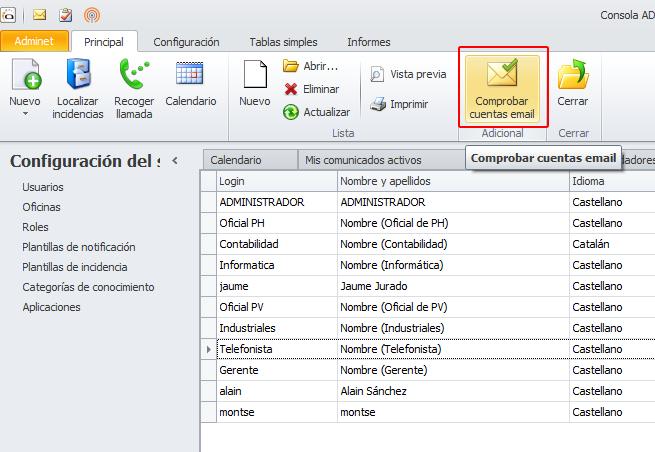655x452 pixels.
Task: Select the Oficial PV login cell
Action: 277,307
